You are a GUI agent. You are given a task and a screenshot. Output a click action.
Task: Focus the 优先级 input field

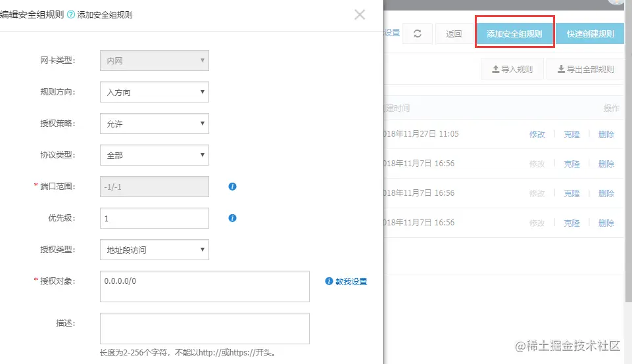coord(155,218)
